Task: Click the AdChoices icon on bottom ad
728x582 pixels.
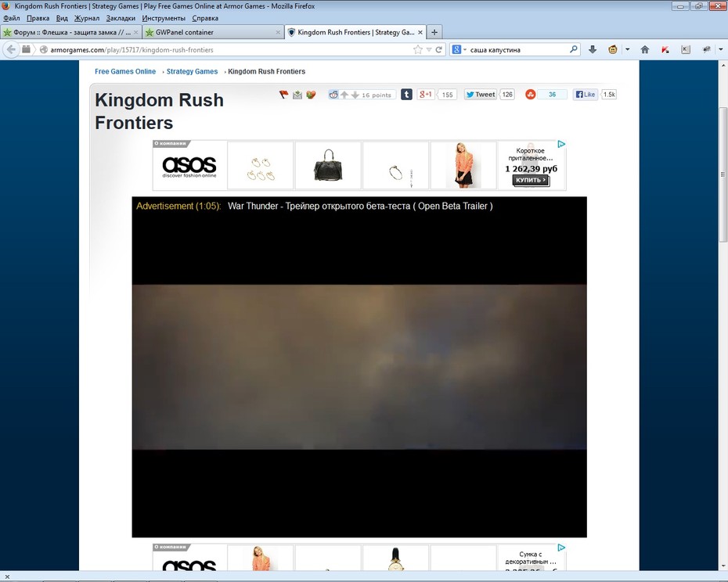Action: 561,548
